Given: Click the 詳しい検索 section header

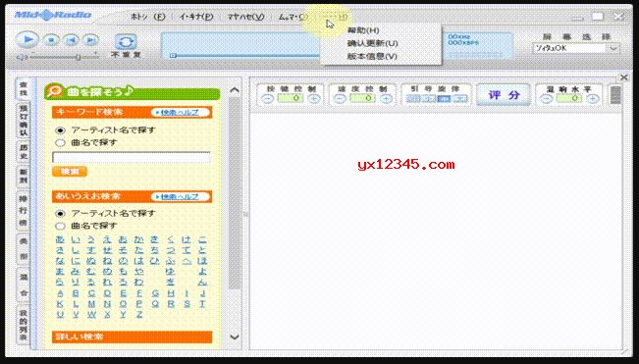Looking at the screenshot, I should click(133, 337).
